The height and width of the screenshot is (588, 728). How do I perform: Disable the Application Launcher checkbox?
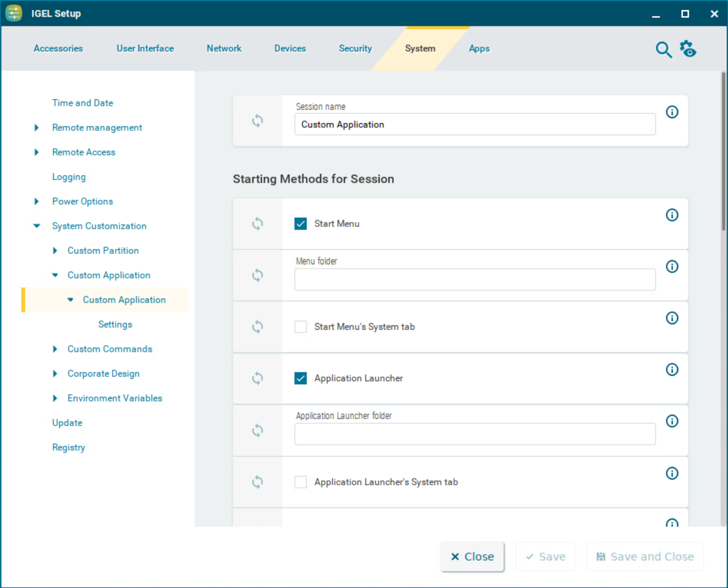click(x=300, y=378)
